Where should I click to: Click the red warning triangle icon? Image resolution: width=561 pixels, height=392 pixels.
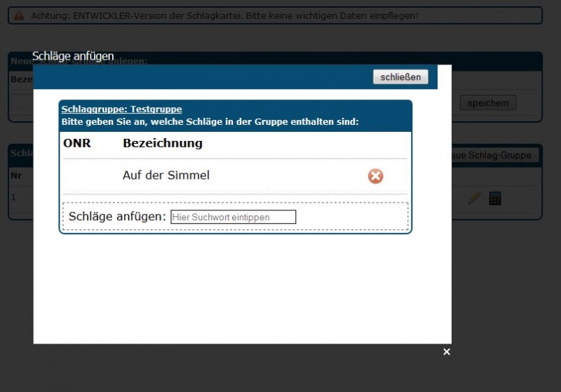(x=19, y=15)
